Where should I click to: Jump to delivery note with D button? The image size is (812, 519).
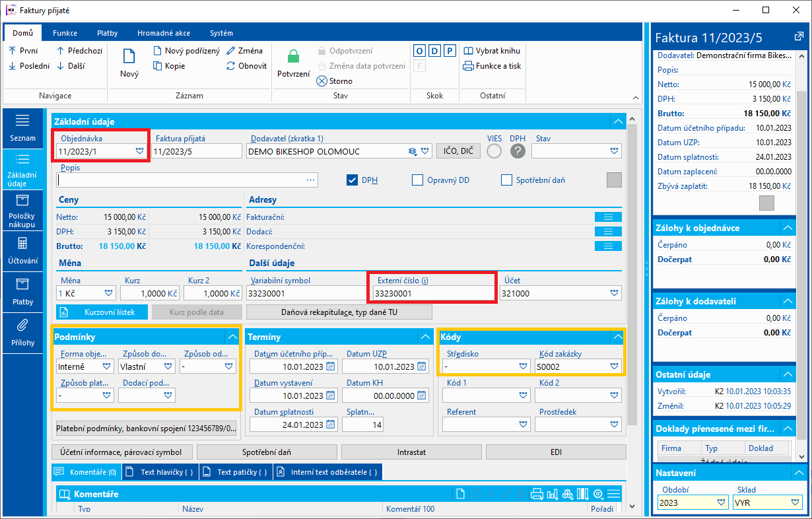pos(434,51)
